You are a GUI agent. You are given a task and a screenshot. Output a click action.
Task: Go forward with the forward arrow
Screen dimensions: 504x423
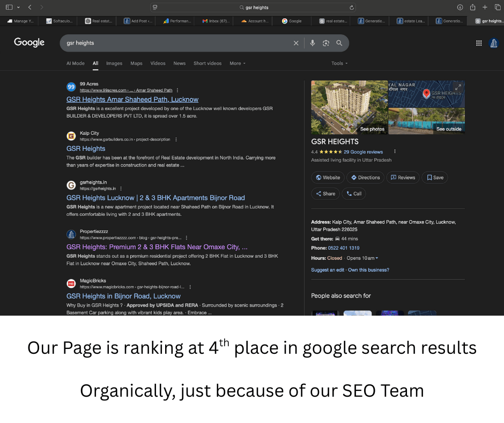tap(41, 7)
